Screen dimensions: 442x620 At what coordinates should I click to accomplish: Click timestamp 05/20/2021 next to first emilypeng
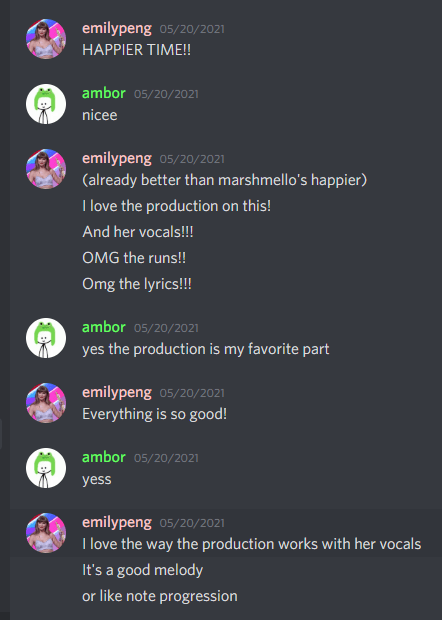[x=192, y=29]
